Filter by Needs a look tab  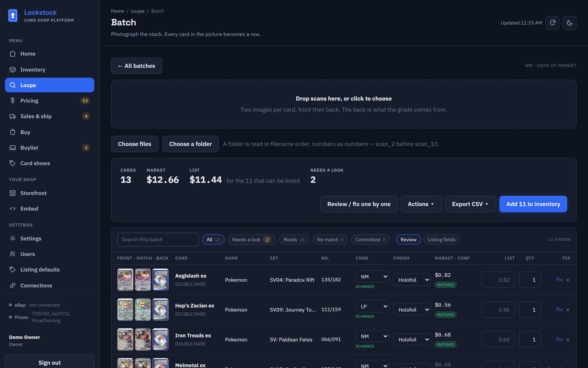[x=252, y=240]
